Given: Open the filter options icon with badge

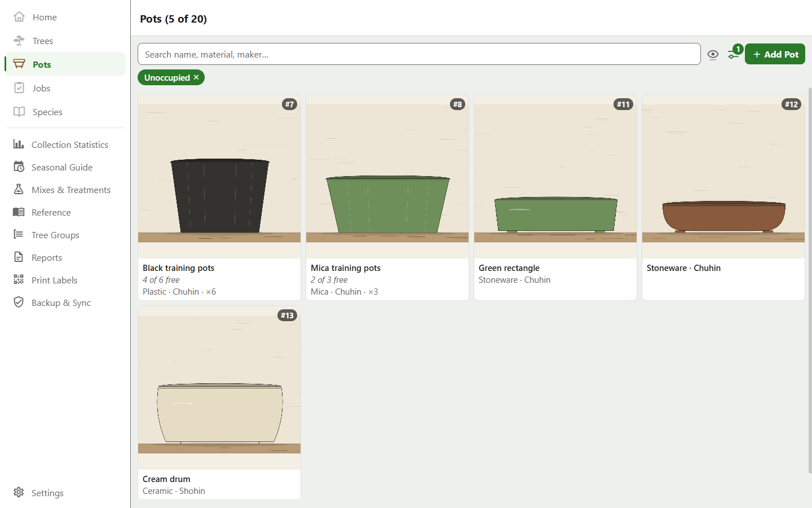Looking at the screenshot, I should coord(734,54).
